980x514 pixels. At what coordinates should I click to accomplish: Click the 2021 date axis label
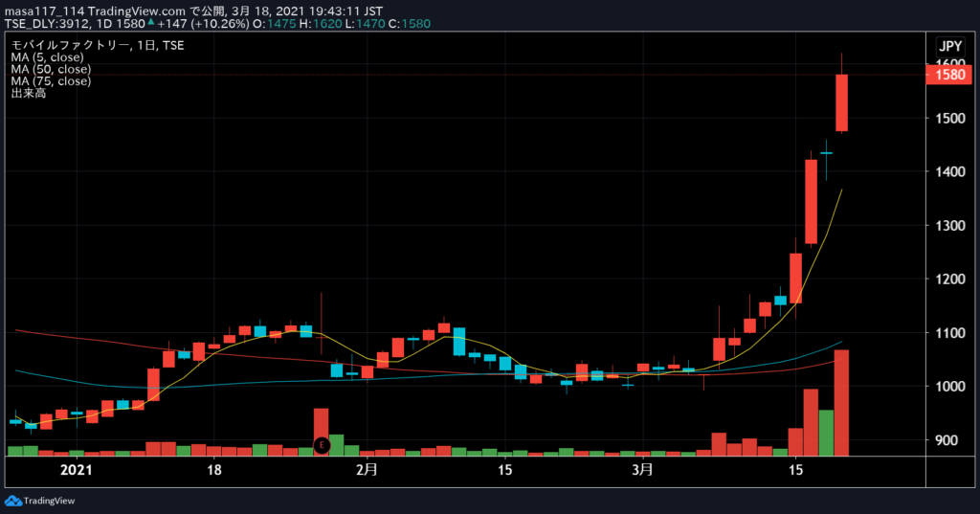76,470
